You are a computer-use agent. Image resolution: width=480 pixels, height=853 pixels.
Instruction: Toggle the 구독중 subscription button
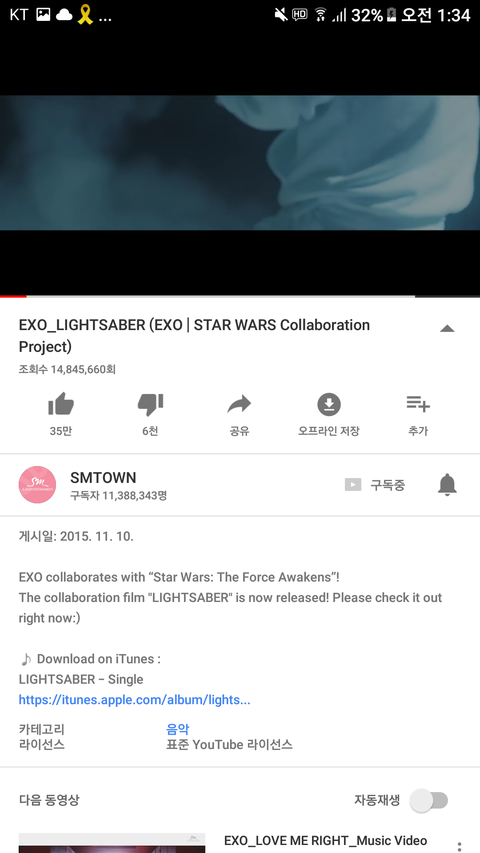click(x=375, y=485)
